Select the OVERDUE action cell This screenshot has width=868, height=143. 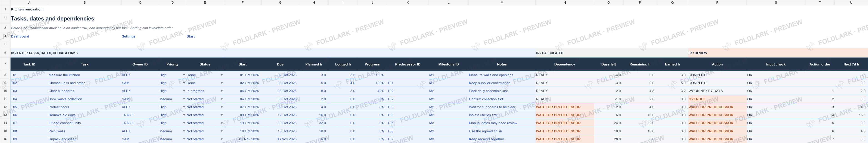(717, 99)
